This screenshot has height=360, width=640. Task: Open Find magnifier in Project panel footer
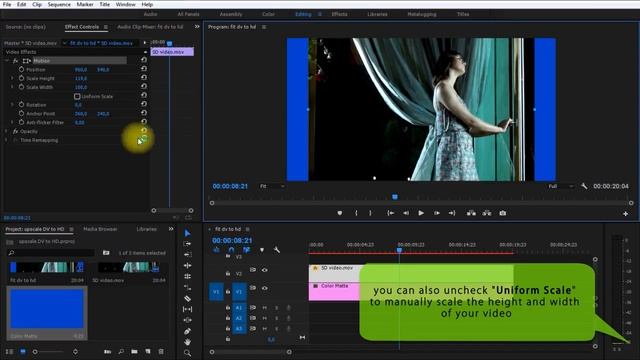[x=121, y=351]
